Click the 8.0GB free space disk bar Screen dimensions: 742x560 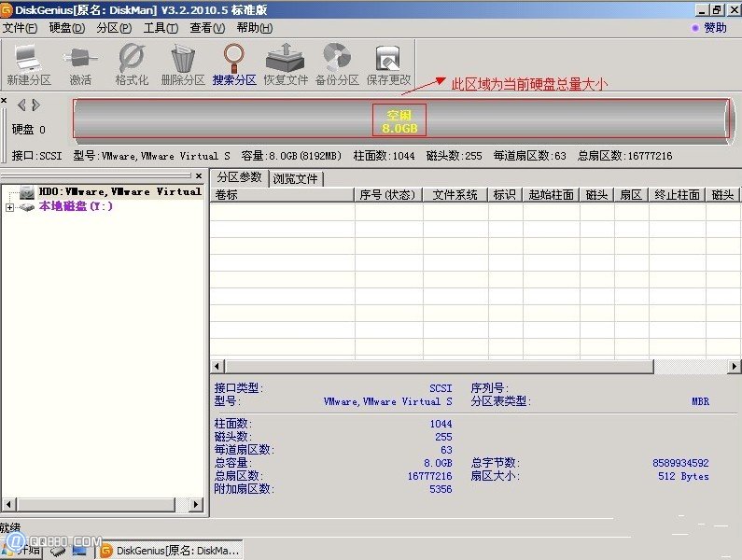(399, 120)
